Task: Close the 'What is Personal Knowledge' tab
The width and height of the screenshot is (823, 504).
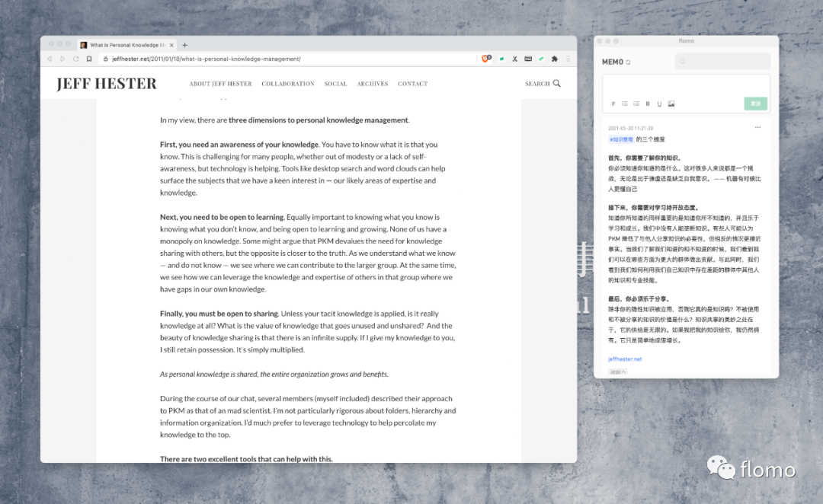Action: pyautogui.click(x=171, y=45)
